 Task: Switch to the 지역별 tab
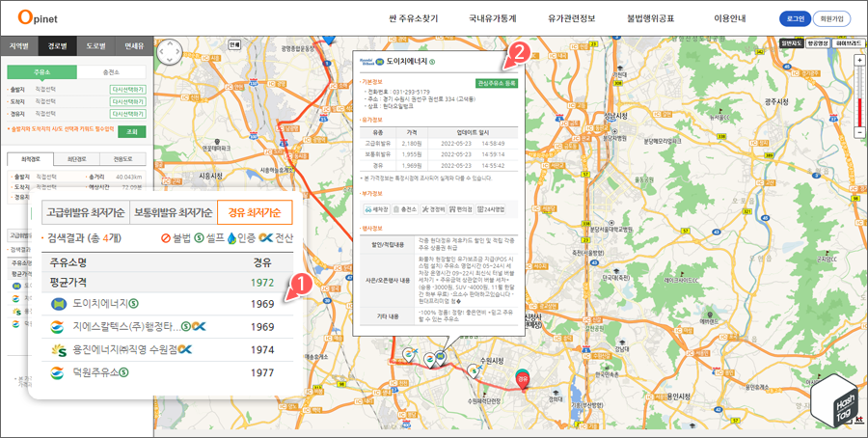point(19,46)
